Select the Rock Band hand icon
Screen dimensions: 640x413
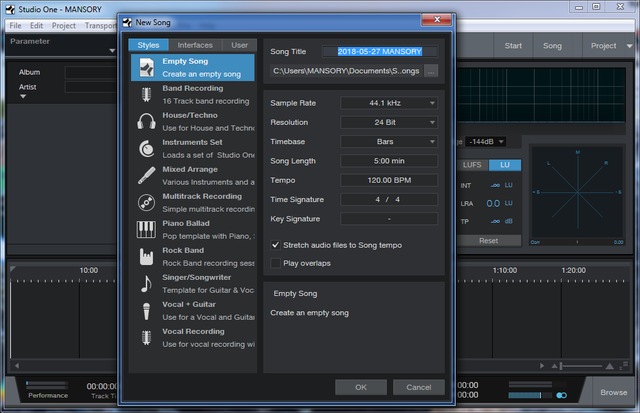pyautogui.click(x=145, y=256)
